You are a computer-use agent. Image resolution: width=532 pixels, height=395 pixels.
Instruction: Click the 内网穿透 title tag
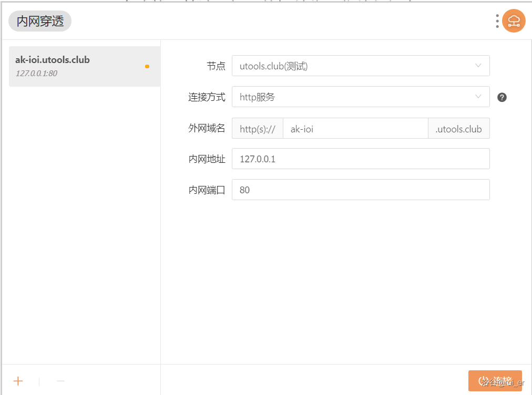point(40,22)
